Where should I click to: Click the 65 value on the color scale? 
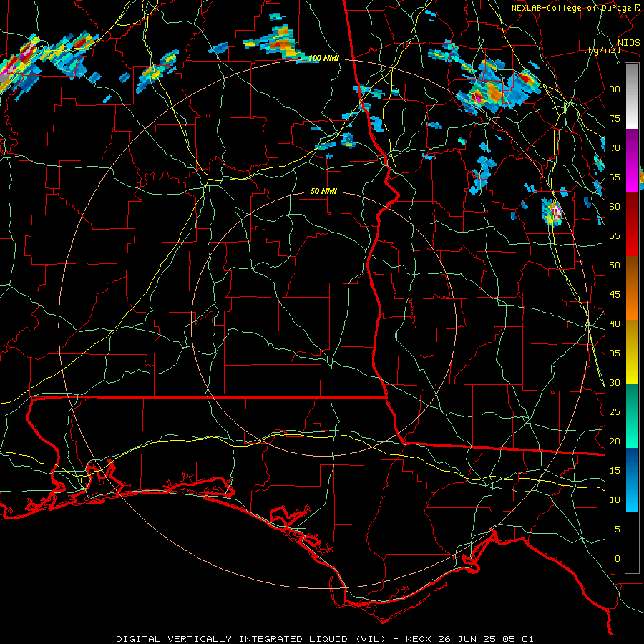tap(615, 177)
